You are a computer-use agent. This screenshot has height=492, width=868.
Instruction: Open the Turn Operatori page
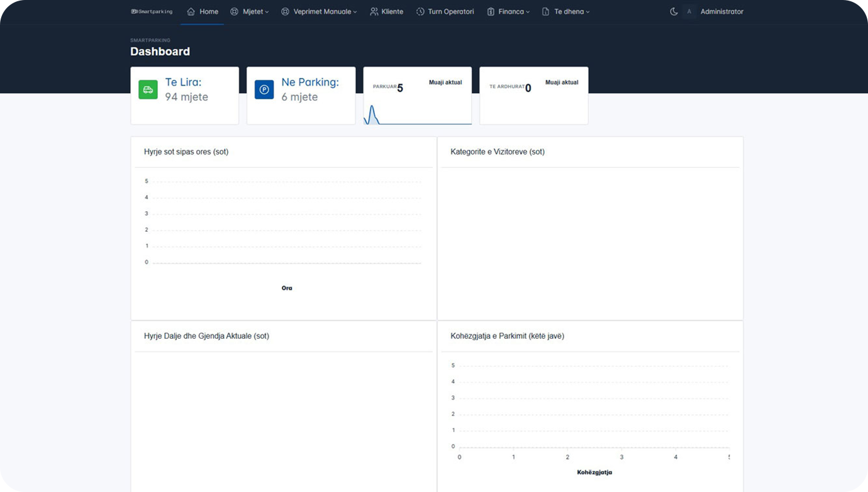tap(450, 11)
